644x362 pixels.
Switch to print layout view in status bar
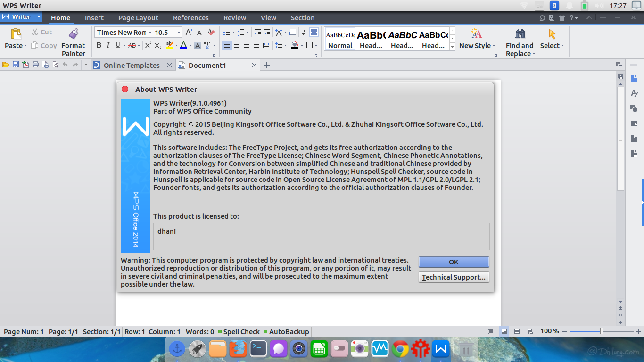504,331
